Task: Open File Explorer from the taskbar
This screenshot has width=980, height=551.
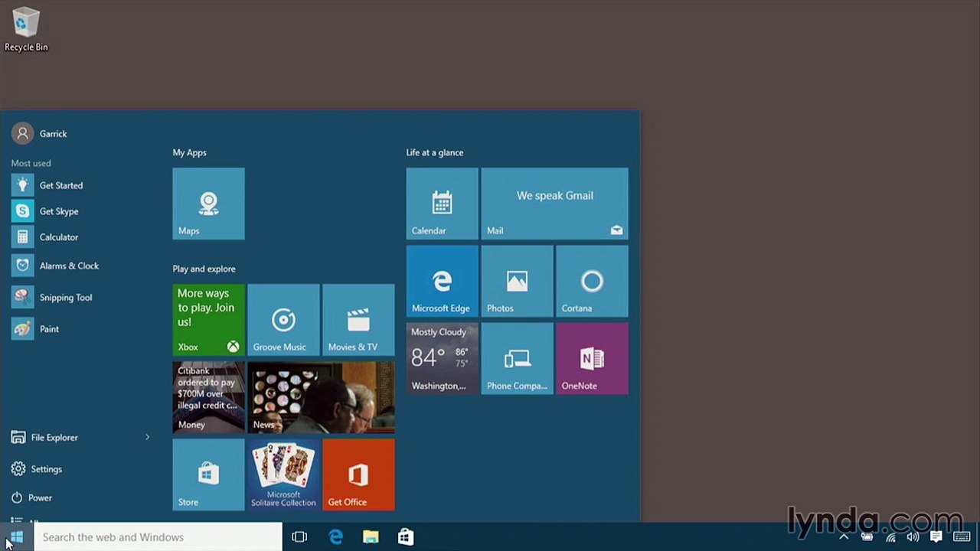Action: 371,537
